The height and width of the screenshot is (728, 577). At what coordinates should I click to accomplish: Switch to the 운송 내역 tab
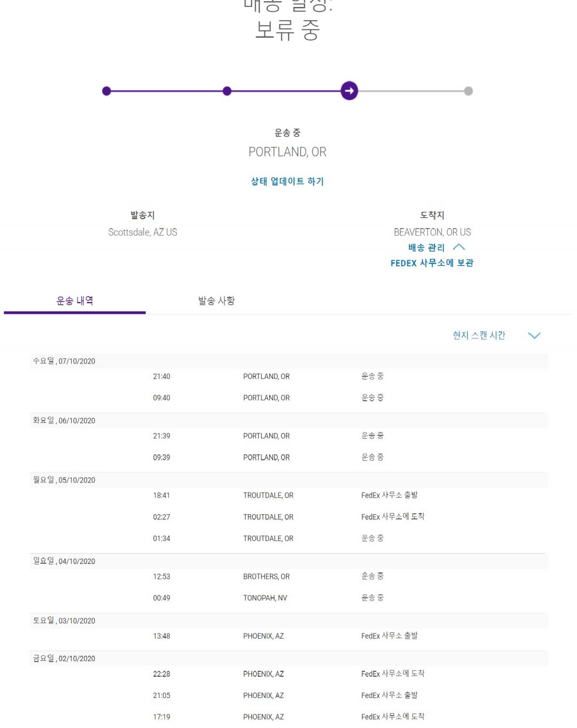(x=75, y=301)
